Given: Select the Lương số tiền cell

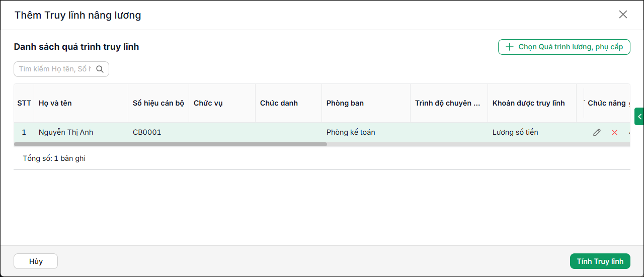Looking at the screenshot, I should click(x=515, y=133).
